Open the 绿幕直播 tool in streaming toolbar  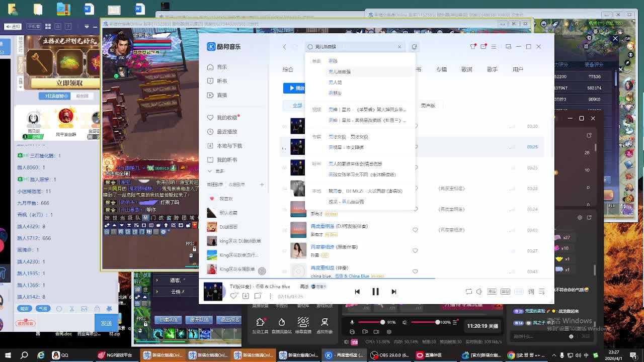tap(303, 325)
